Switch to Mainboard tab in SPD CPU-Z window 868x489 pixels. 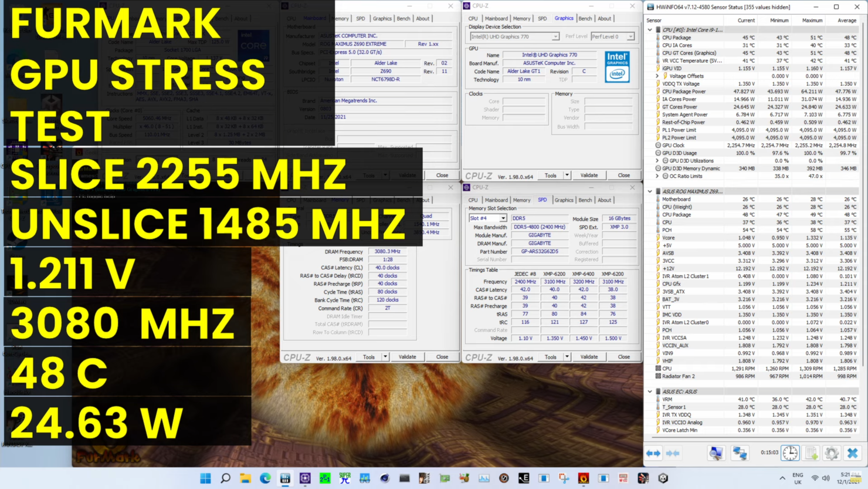496,200
